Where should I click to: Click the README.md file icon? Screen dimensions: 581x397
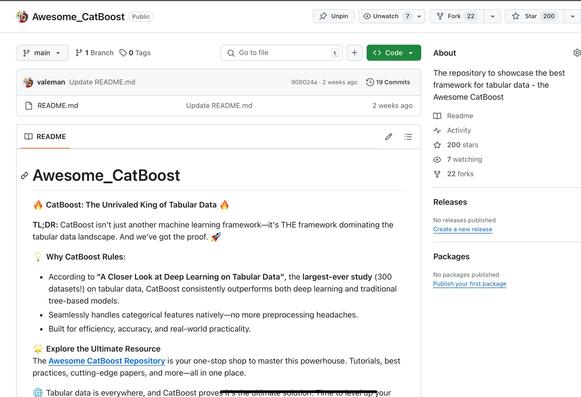29,106
